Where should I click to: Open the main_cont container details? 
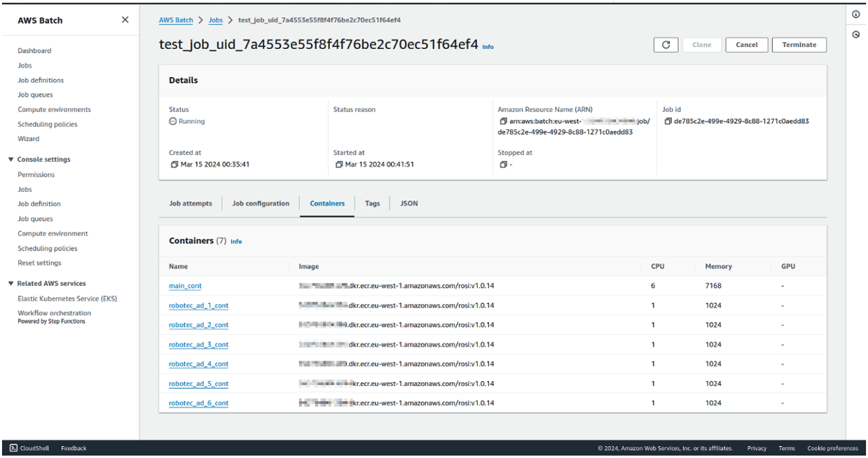pyautogui.click(x=185, y=286)
